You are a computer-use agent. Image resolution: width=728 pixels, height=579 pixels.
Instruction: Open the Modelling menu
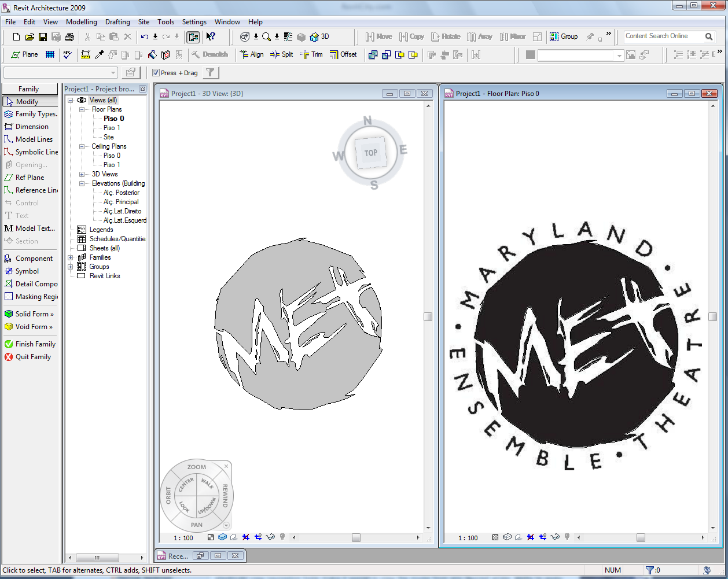point(81,22)
